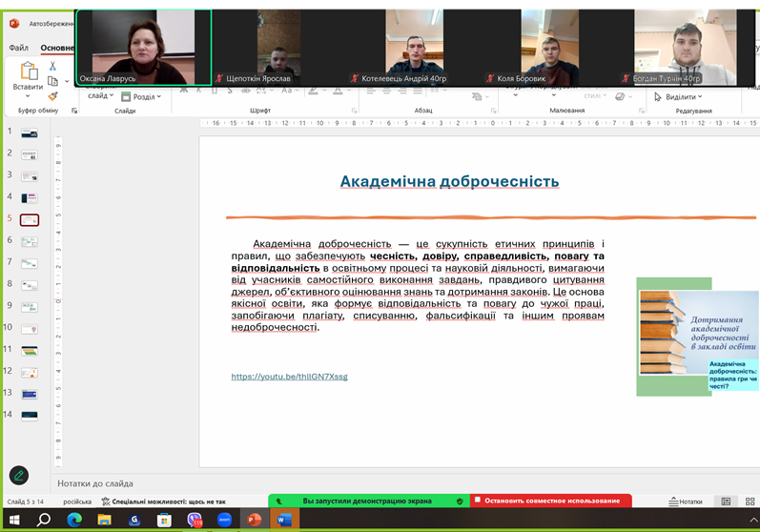The image size is (760, 532).
Task: Open the youtu.be hyperlink on the slide
Action: click(289, 377)
